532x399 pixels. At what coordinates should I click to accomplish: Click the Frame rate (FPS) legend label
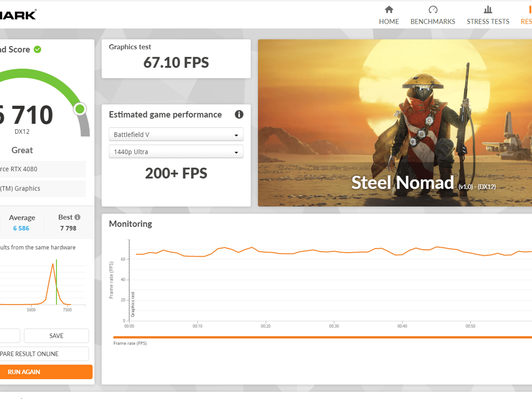click(130, 343)
